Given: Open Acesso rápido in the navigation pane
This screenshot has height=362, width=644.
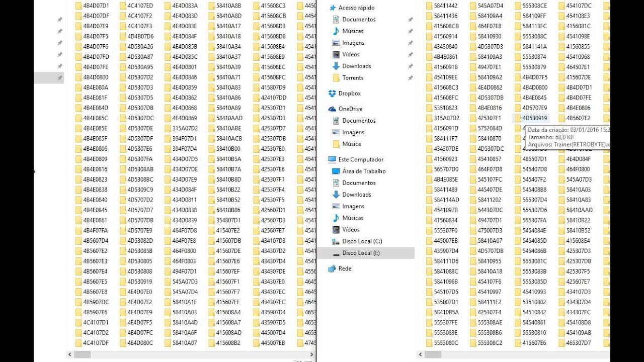Looking at the screenshot, I should click(356, 8).
